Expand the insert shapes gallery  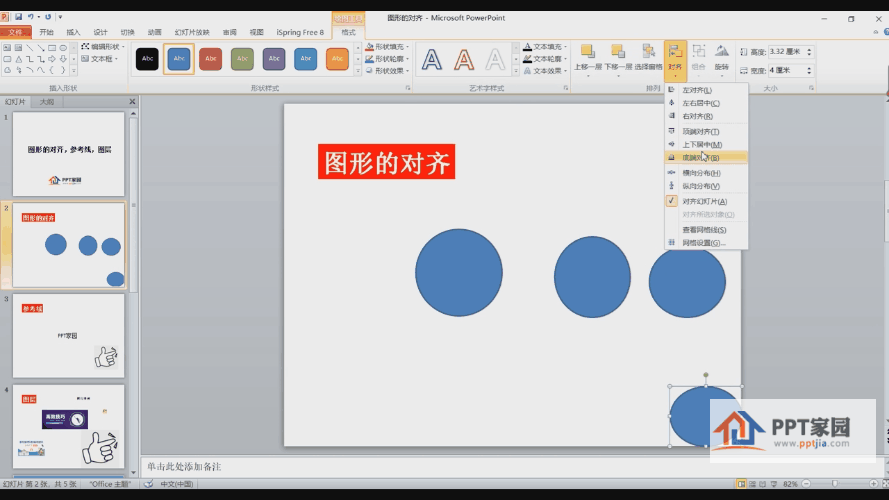tap(74, 71)
